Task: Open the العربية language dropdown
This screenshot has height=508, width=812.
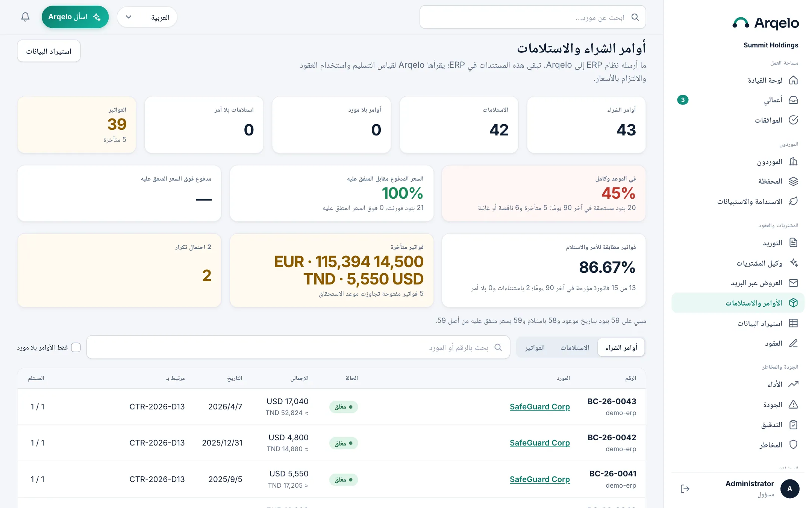Action: coord(147,17)
